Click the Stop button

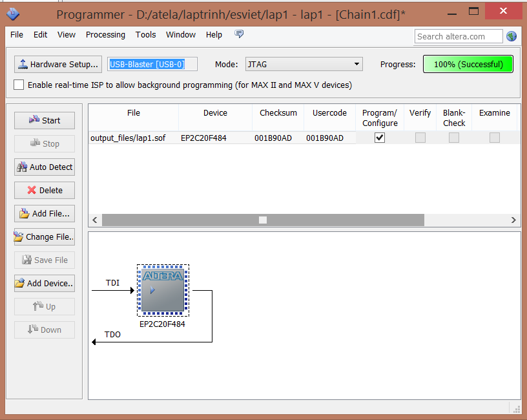pyautogui.click(x=45, y=143)
